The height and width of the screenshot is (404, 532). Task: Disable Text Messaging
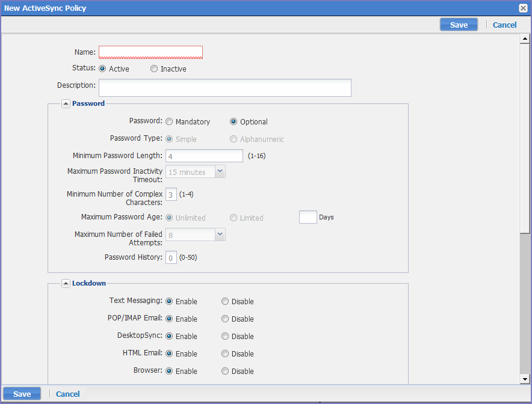[x=225, y=301]
